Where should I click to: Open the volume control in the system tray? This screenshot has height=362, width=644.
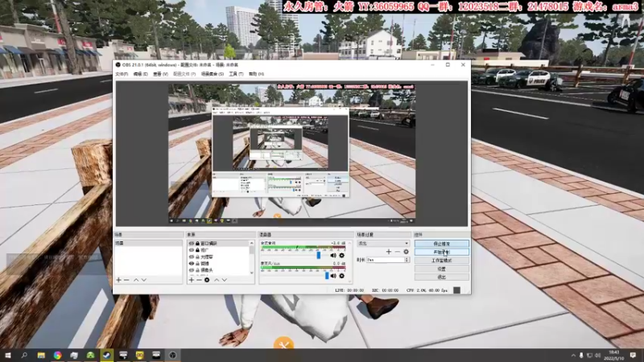click(597, 356)
